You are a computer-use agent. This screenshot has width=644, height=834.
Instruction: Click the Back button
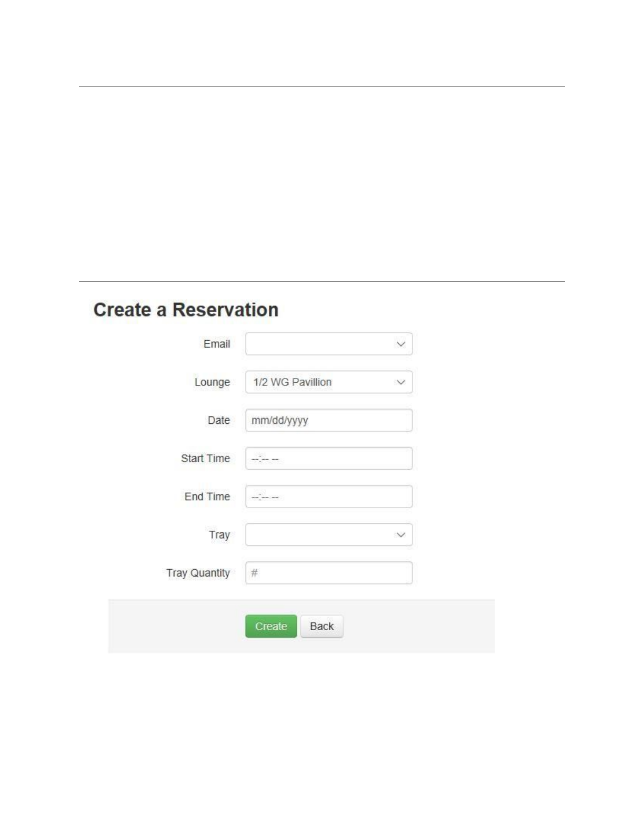321,627
